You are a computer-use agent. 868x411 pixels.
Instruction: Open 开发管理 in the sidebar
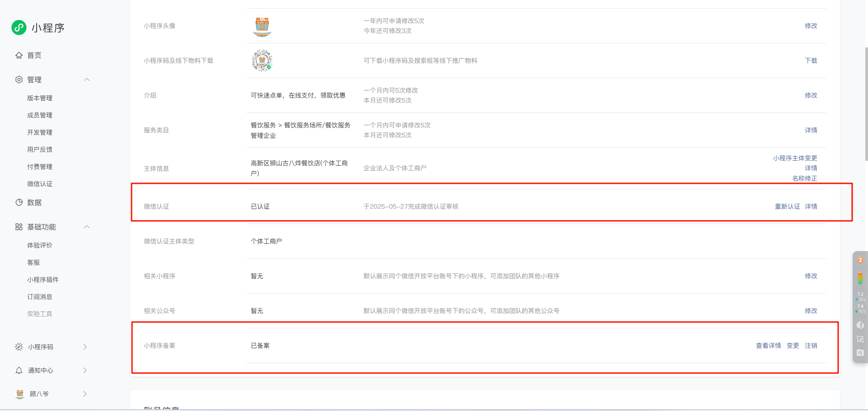40,132
